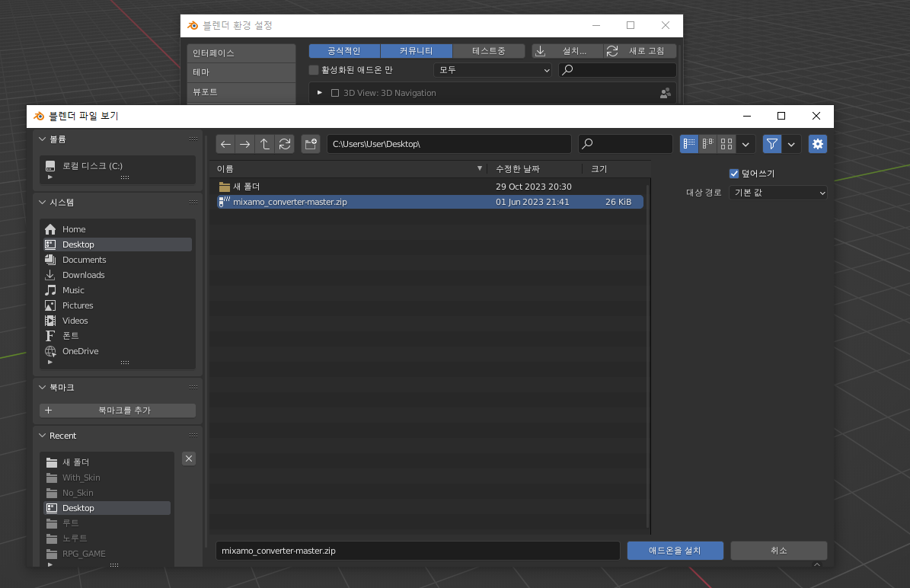Open recent RPG_GAME folder
The image size is (910, 588).
point(107,554)
